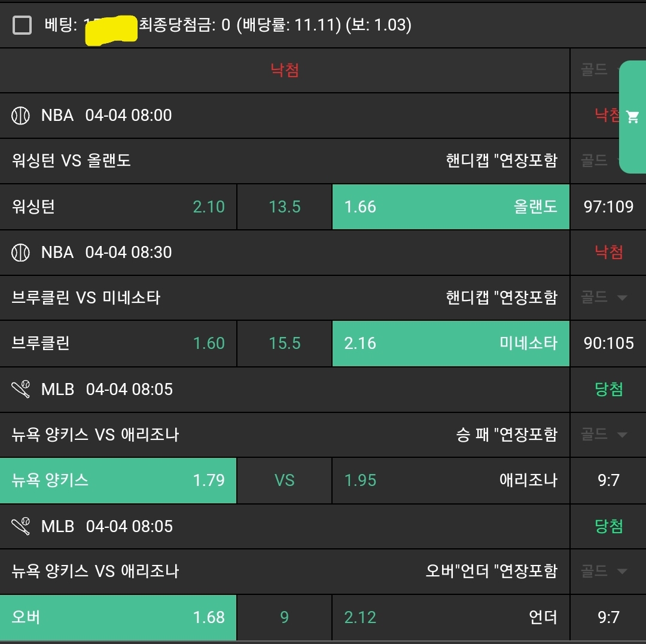Choose 브루클린 at 1.60 odds
646x644 pixels.
point(118,344)
